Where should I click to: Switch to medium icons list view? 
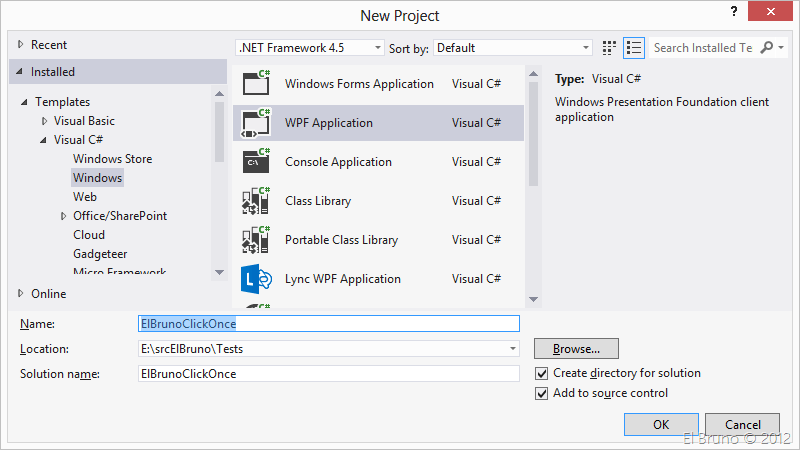634,48
